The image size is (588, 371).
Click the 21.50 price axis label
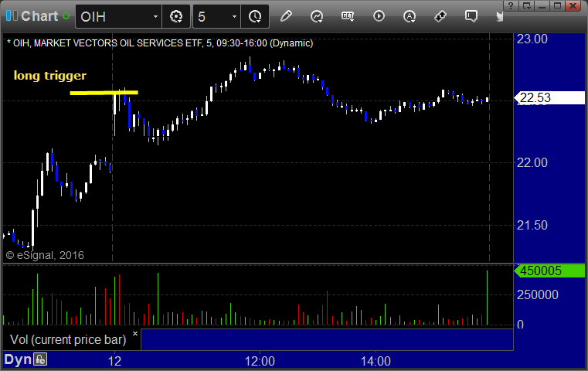click(532, 226)
